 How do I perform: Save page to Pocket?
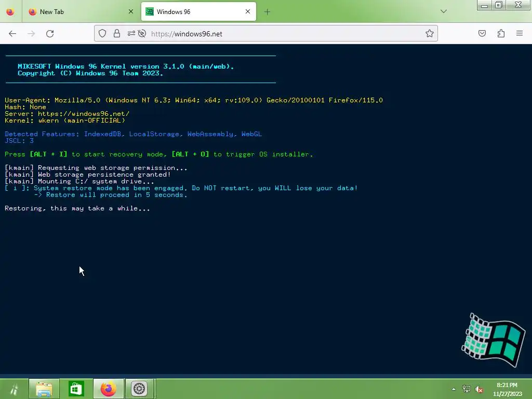(x=482, y=33)
